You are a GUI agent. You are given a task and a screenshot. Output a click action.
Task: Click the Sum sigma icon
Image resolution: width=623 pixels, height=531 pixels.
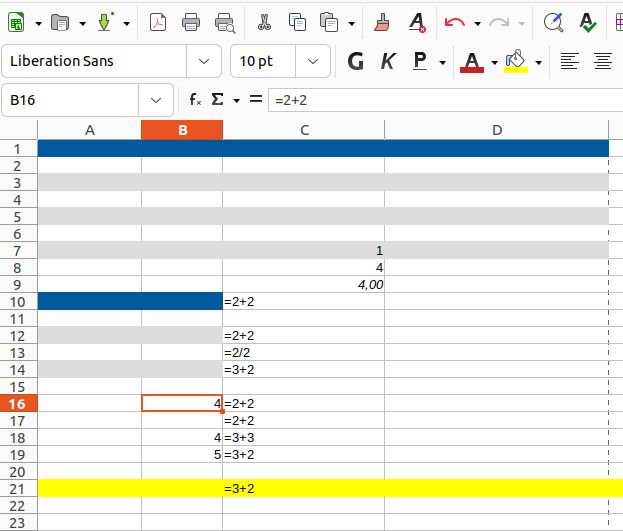click(217, 99)
